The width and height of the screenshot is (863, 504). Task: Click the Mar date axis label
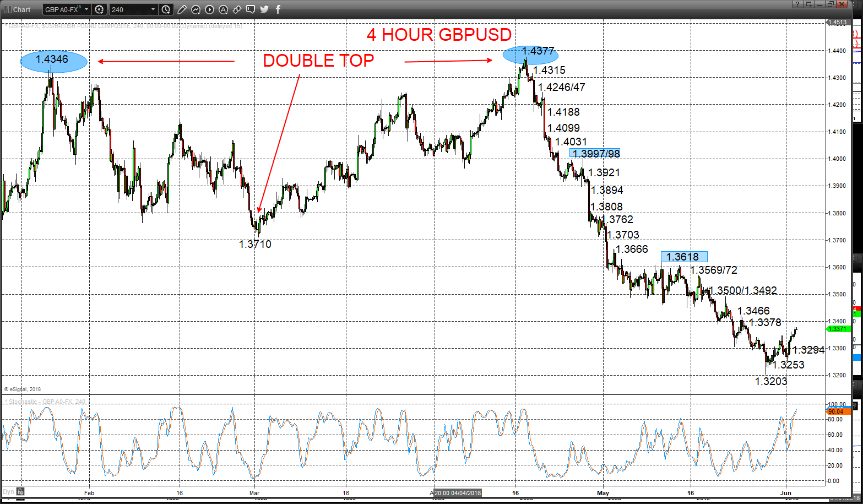pyautogui.click(x=254, y=493)
